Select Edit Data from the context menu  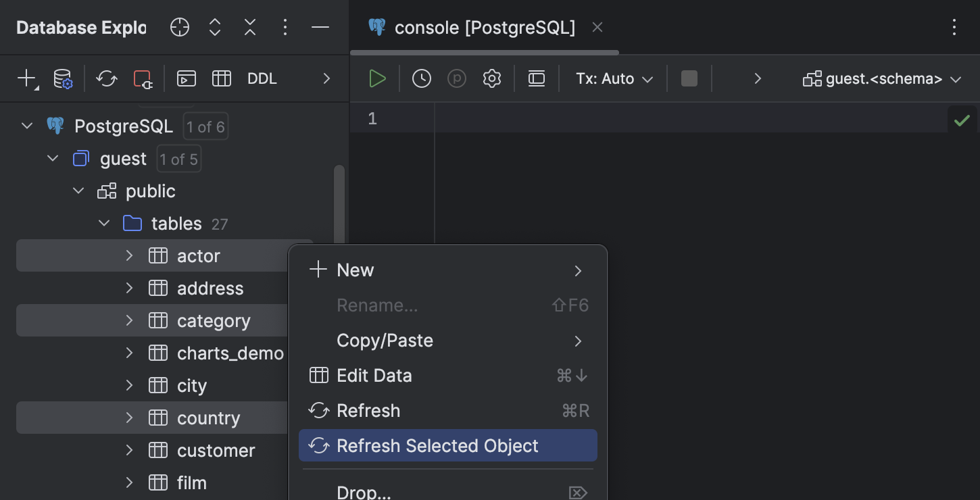(x=374, y=375)
